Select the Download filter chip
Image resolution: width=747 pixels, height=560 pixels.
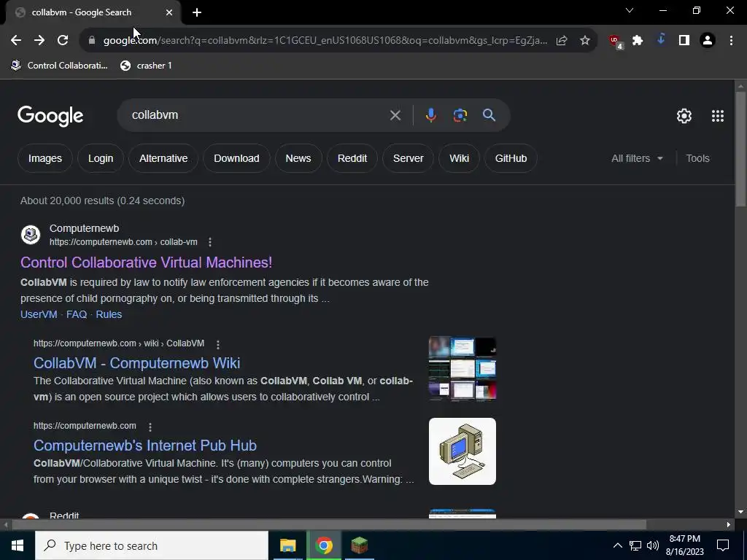pyautogui.click(x=236, y=158)
